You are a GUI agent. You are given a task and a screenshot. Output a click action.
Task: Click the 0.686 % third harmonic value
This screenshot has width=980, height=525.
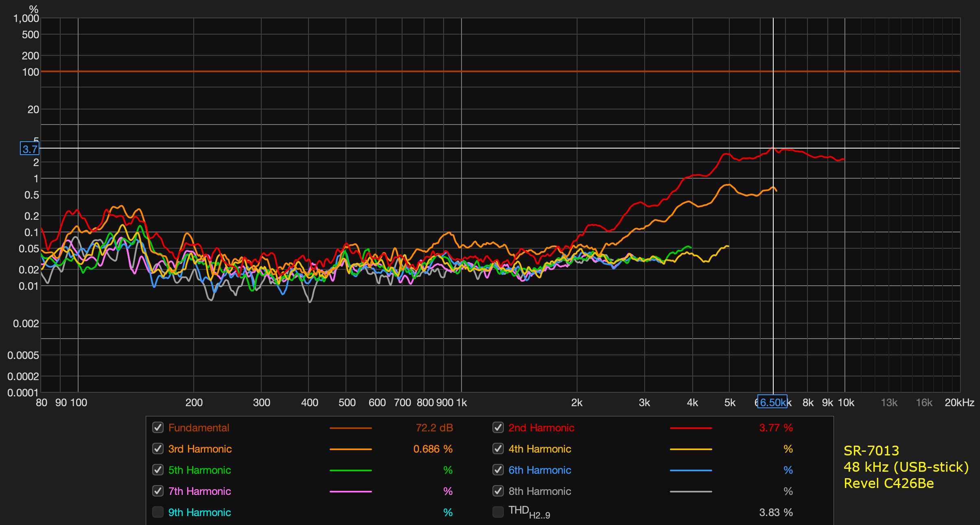[433, 449]
